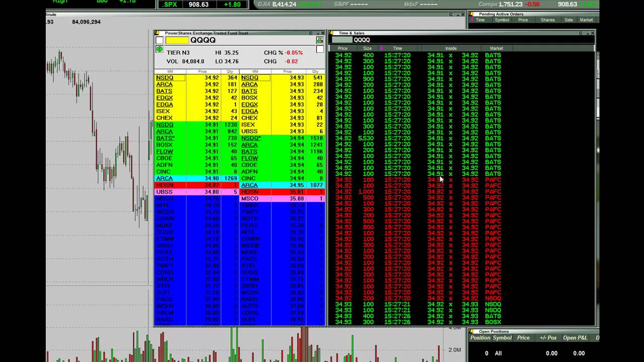This screenshot has width=644, height=362.
Task: Click the magenta sort arrow in Time & Sales header
Action: point(381,48)
